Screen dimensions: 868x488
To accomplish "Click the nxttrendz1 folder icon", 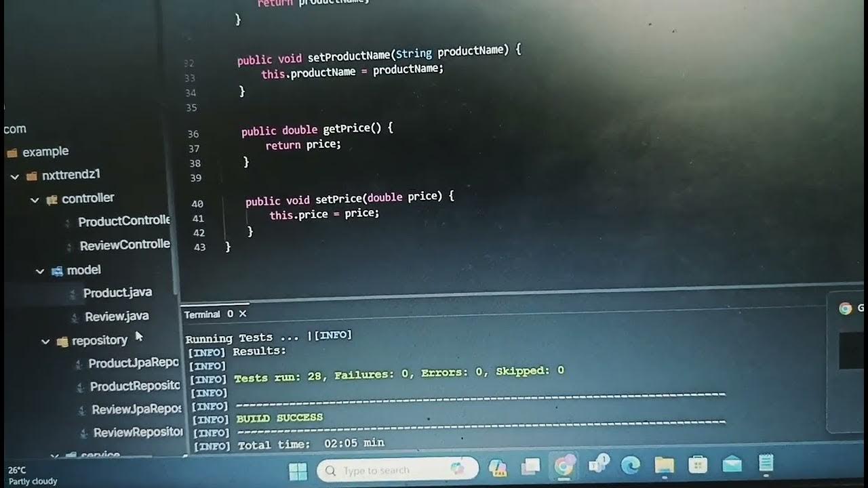I will pos(31,176).
